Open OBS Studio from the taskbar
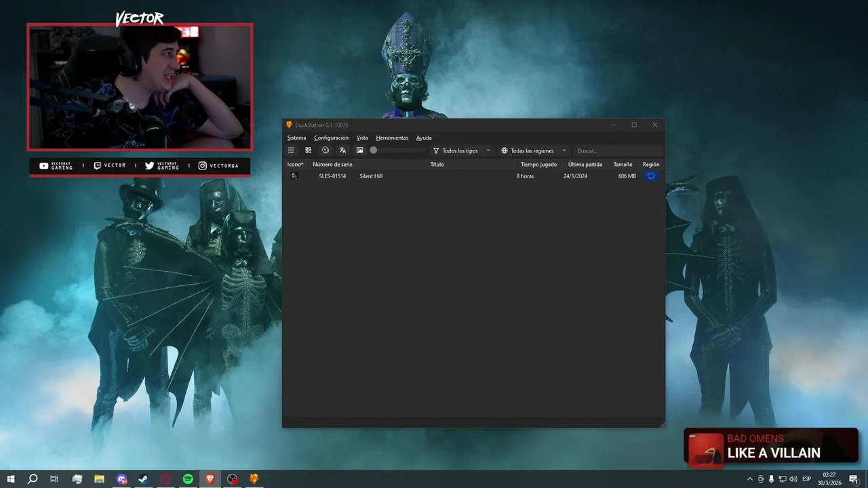This screenshot has height=488, width=868. pos(233,479)
